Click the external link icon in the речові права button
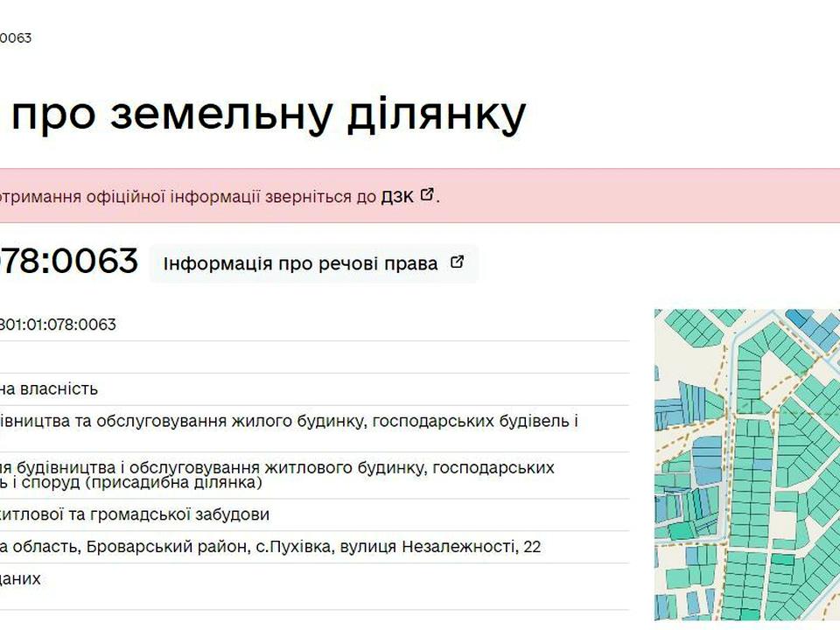The height and width of the screenshot is (630, 840). click(x=457, y=262)
